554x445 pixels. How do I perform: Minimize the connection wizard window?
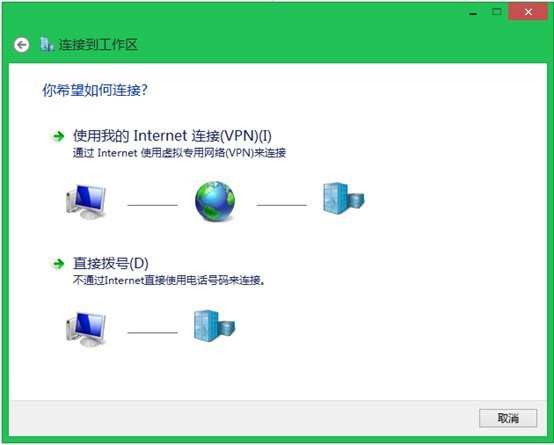(473, 12)
